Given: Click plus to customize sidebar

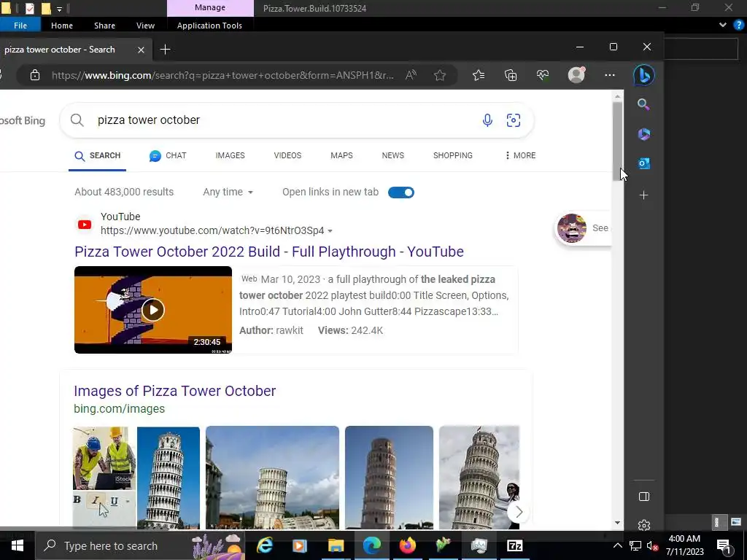Looking at the screenshot, I should click(643, 195).
